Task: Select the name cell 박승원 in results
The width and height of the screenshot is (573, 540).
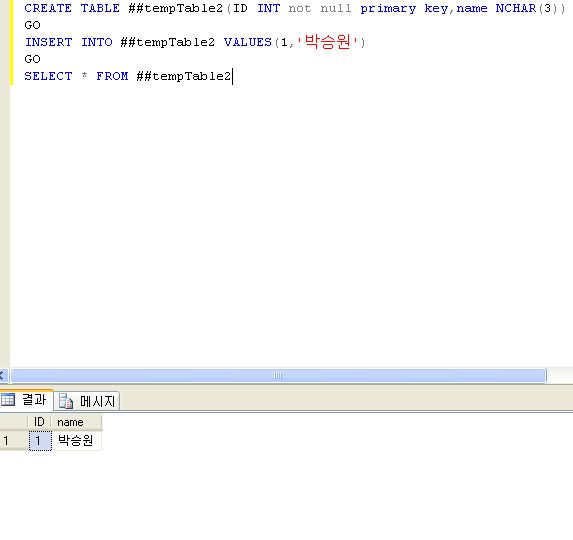Action: click(x=76, y=441)
